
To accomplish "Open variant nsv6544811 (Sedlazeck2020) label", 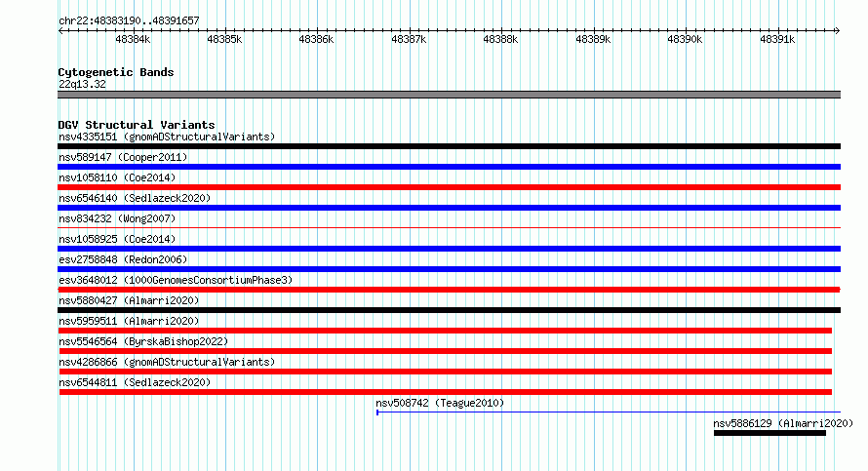I will tap(135, 382).
